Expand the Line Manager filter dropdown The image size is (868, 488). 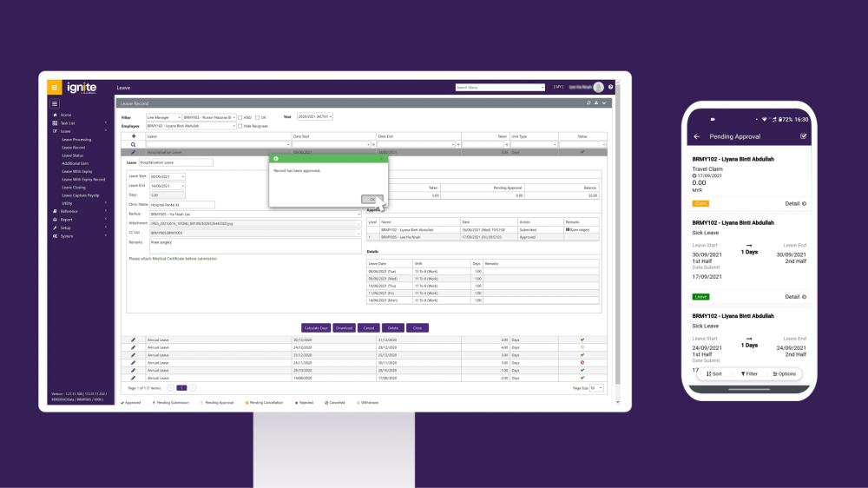tap(163, 117)
